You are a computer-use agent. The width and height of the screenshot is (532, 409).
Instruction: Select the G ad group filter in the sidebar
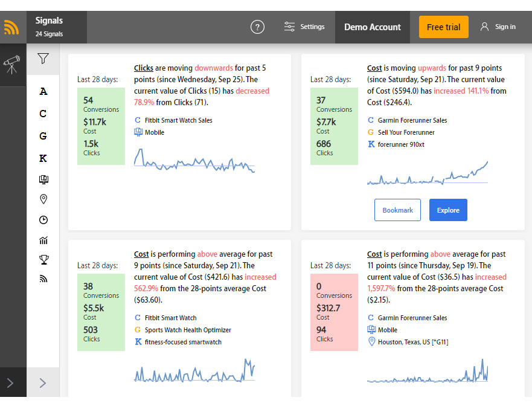pyautogui.click(x=43, y=136)
